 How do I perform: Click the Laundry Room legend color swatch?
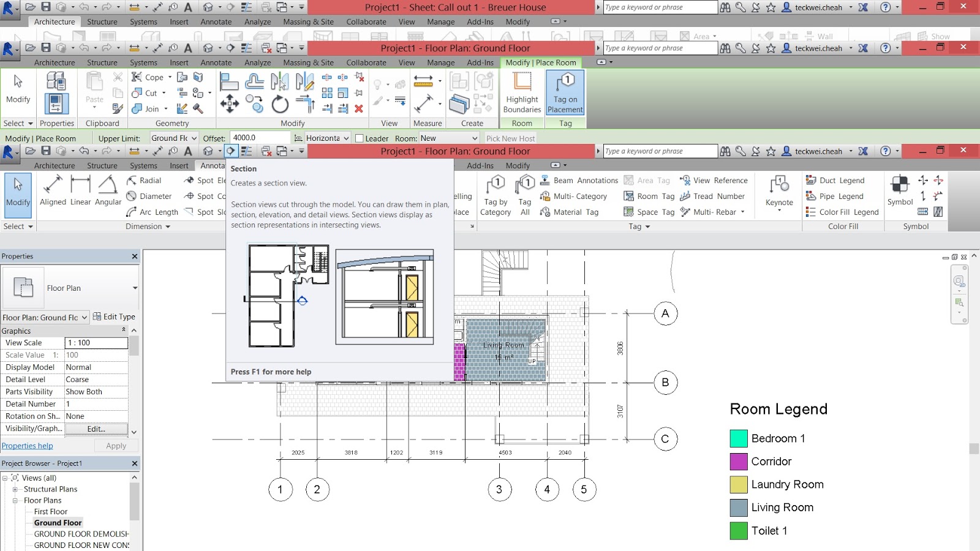pyautogui.click(x=739, y=484)
